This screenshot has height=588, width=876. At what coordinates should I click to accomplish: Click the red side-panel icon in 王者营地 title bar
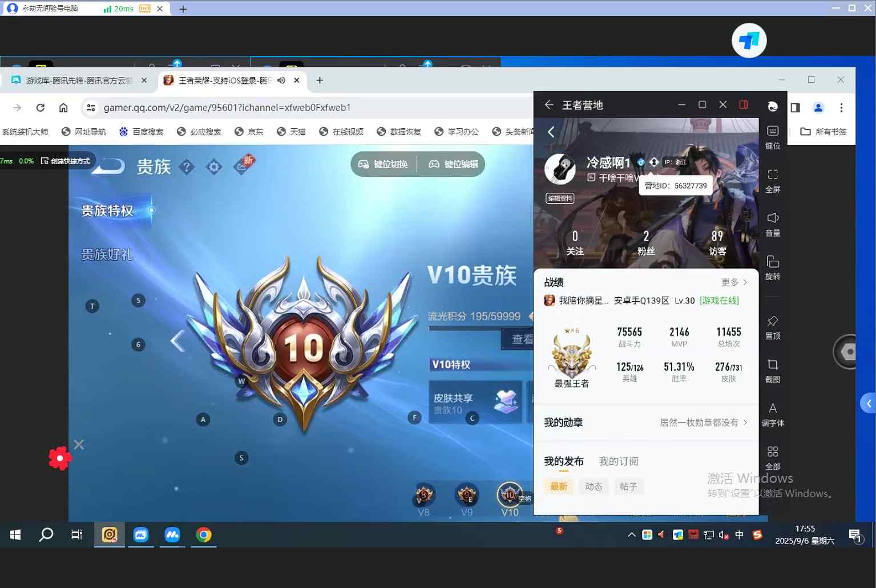(x=743, y=104)
